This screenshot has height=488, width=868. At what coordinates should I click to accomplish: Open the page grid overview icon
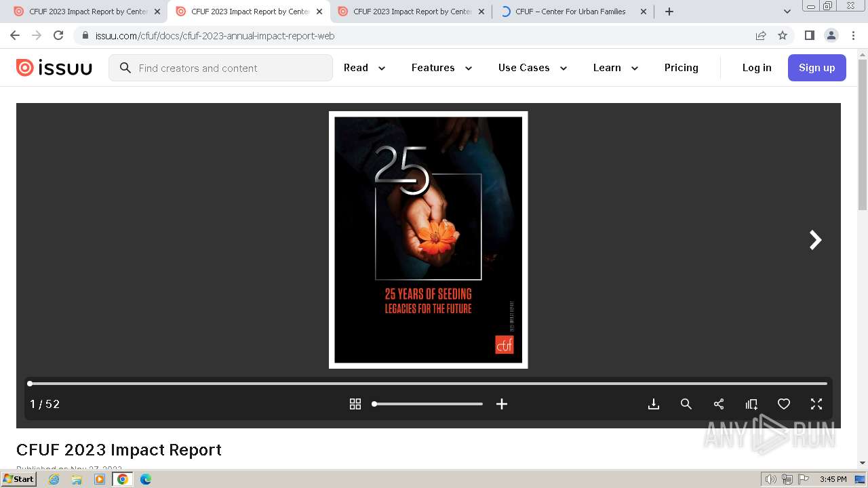355,404
